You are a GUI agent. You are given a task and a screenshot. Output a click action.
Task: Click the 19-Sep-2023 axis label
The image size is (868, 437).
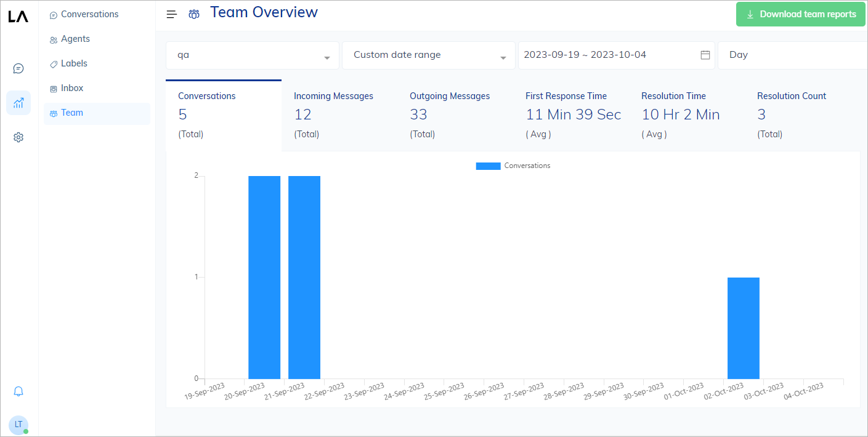click(x=205, y=391)
